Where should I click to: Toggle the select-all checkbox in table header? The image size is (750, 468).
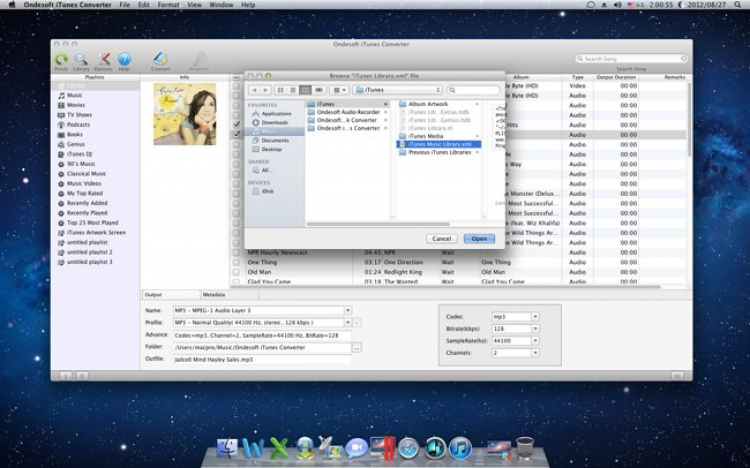(236, 77)
